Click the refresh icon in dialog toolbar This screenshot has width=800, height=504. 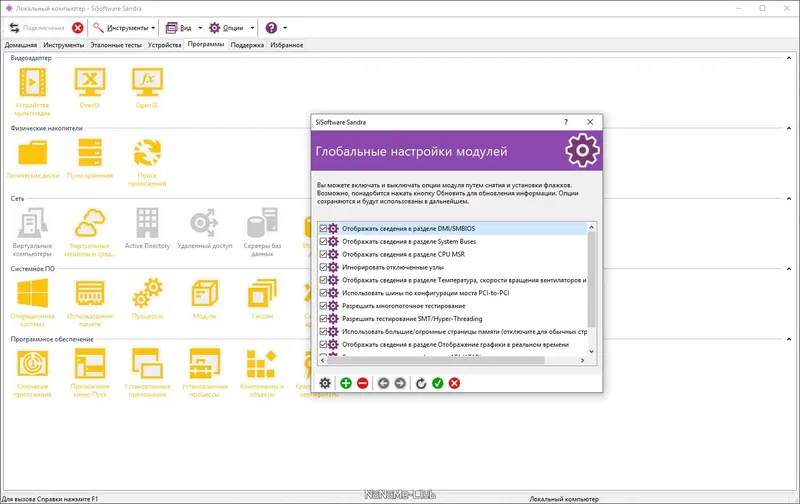pyautogui.click(x=421, y=383)
